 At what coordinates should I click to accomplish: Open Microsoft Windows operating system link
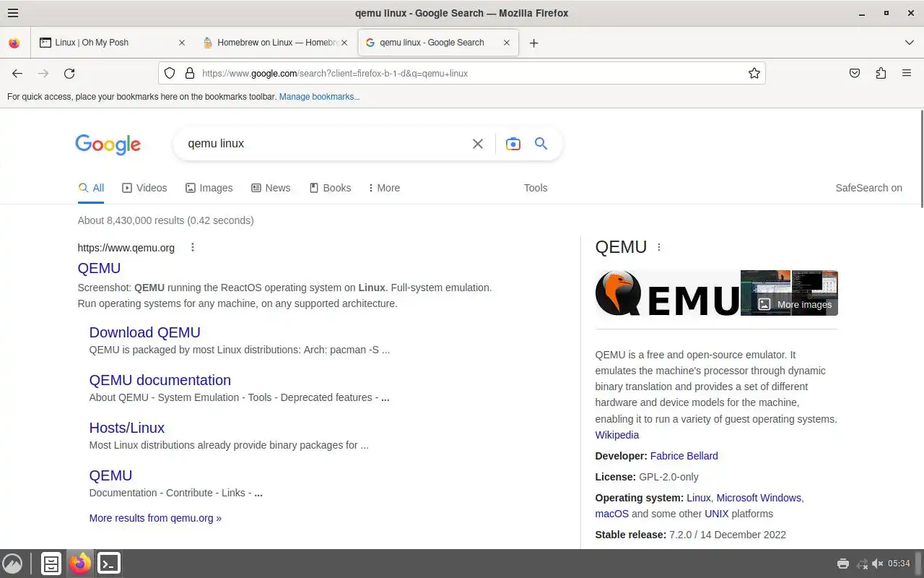[759, 498]
